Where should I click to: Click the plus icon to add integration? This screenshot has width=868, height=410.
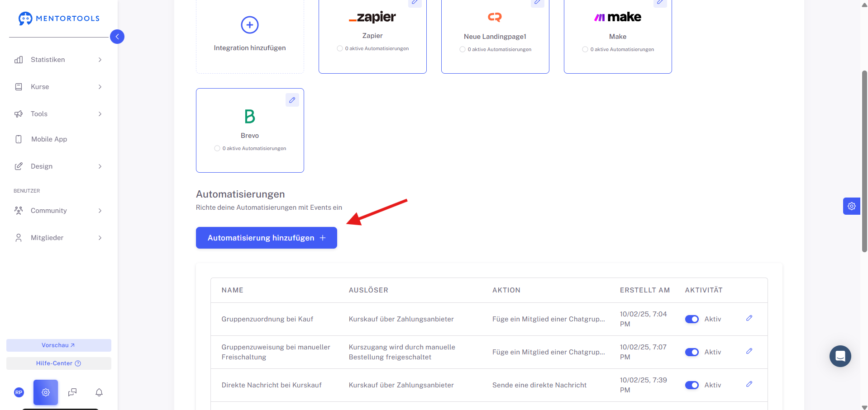click(249, 25)
